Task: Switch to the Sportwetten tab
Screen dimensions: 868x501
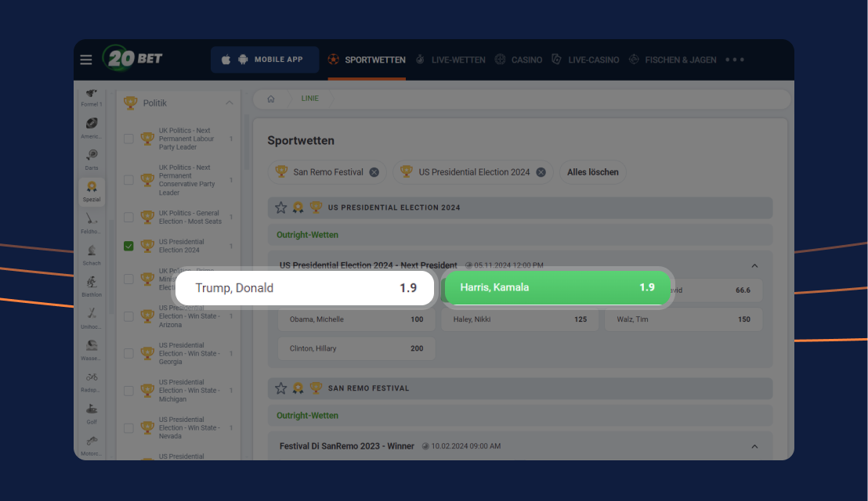Action: point(367,59)
